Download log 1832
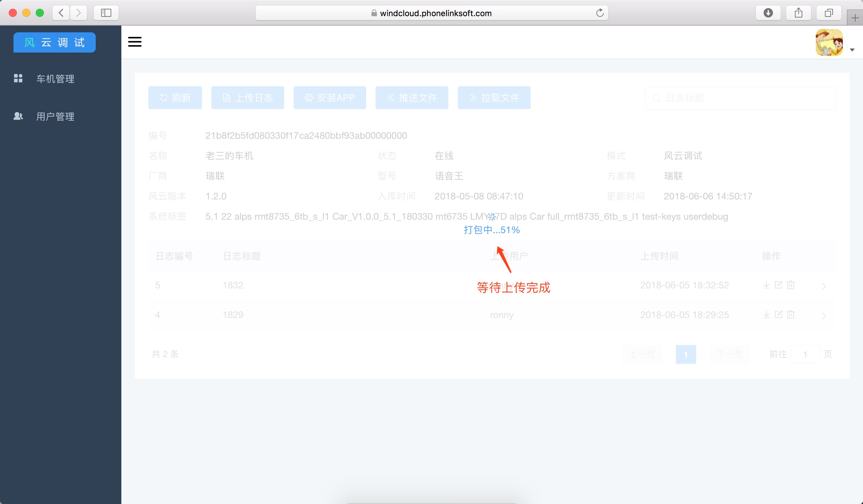863x504 pixels. point(767,285)
